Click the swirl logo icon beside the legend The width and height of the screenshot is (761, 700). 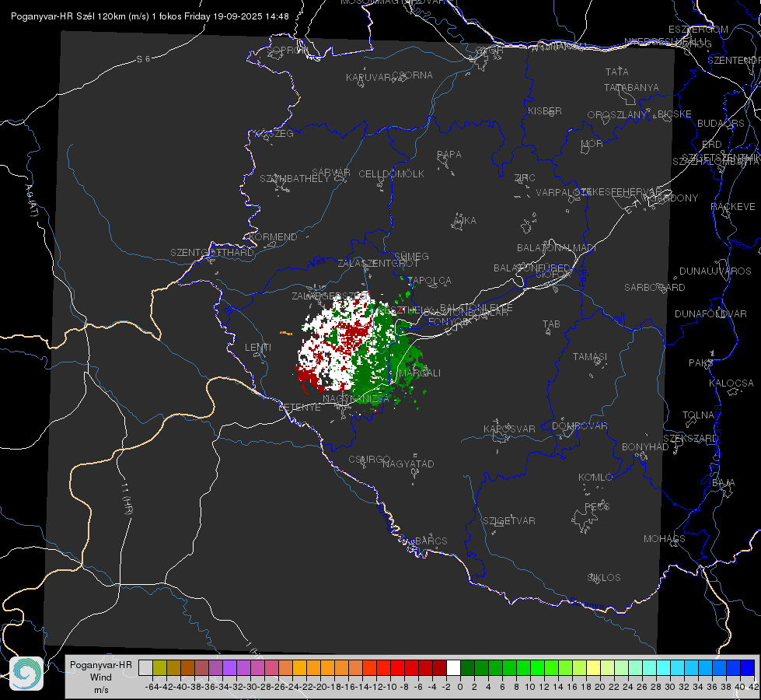tap(26, 674)
